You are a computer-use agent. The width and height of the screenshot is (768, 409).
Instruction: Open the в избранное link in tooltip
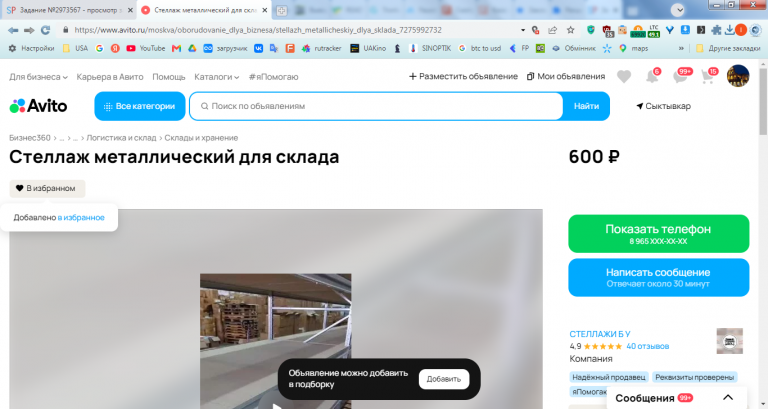coord(81,217)
